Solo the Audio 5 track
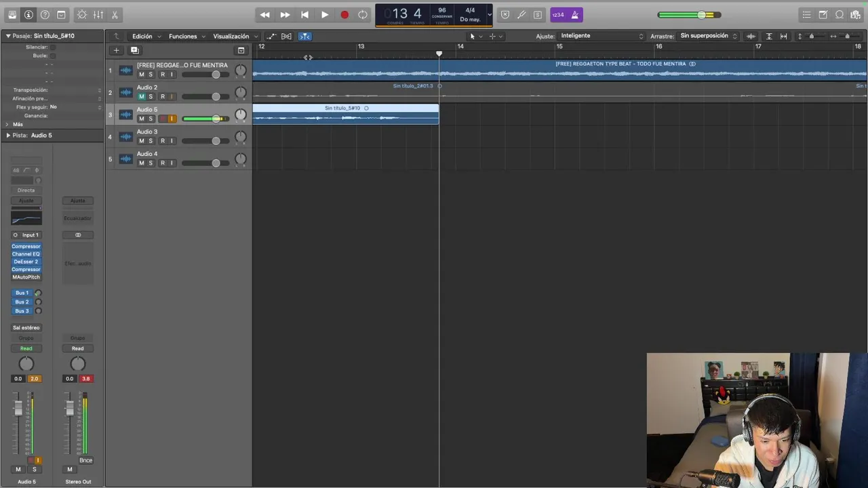This screenshot has width=868, height=488. tap(151, 119)
